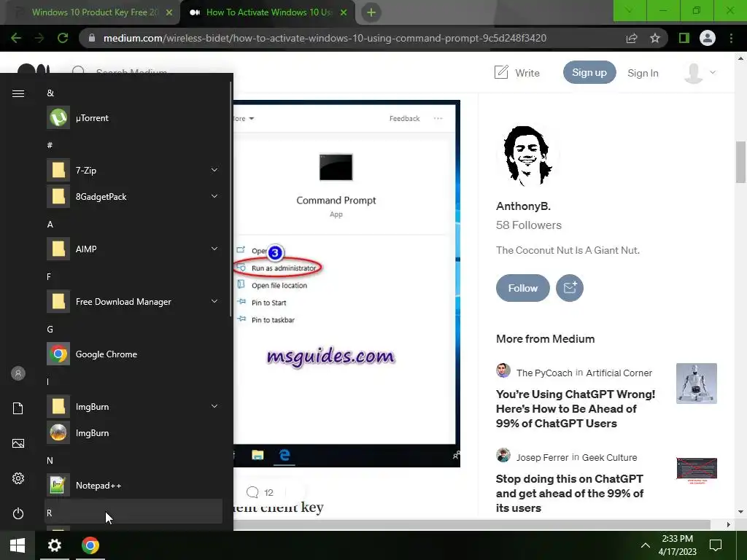
Task: Subscribe to author email icon button
Action: 570,288
